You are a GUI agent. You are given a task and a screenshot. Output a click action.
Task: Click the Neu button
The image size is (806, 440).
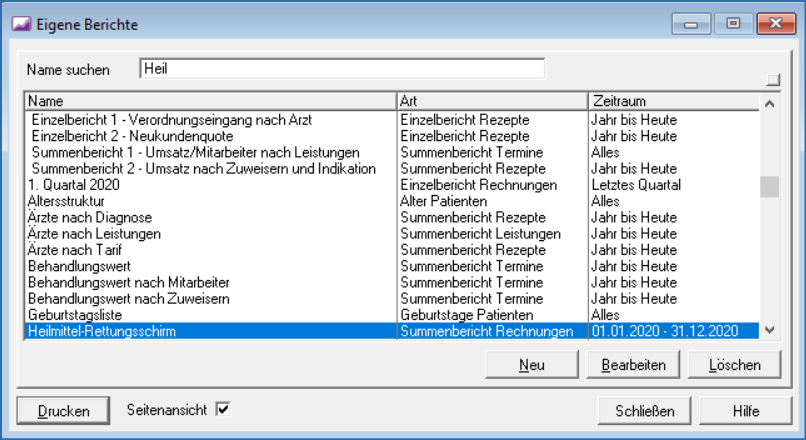(x=532, y=365)
